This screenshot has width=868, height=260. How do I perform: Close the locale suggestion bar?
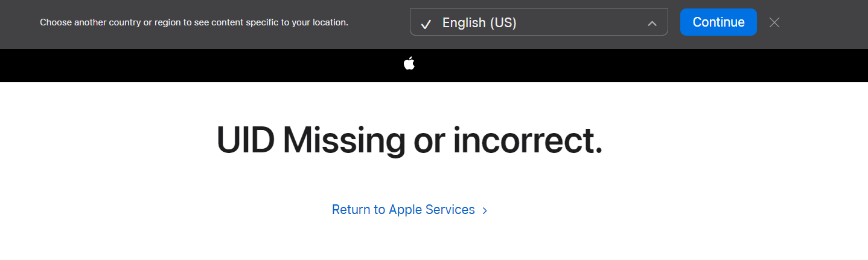click(774, 22)
